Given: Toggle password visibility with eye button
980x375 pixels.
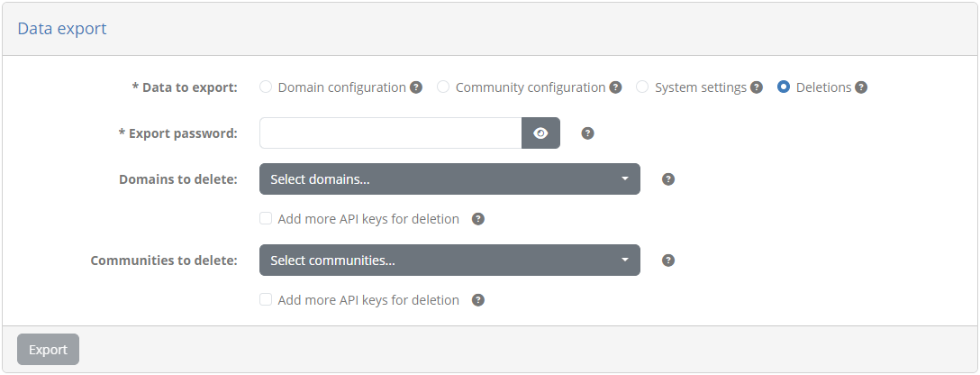Looking at the screenshot, I should (540, 133).
